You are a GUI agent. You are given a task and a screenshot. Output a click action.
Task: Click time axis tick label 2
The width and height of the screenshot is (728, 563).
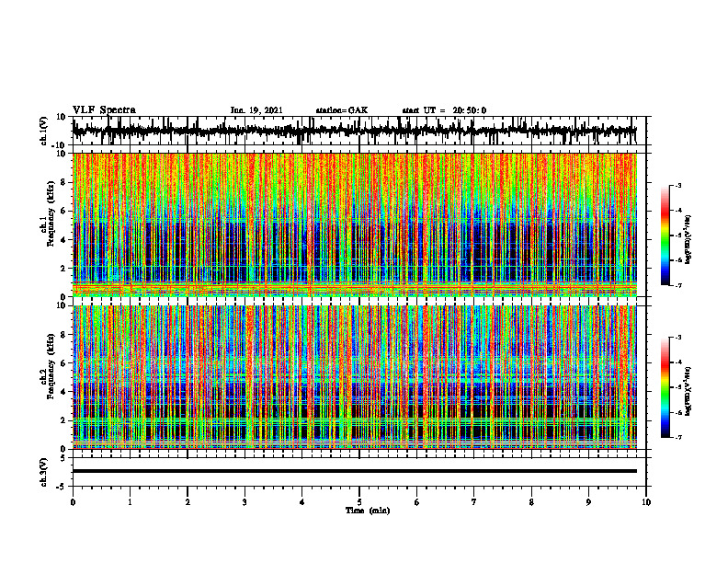click(188, 502)
